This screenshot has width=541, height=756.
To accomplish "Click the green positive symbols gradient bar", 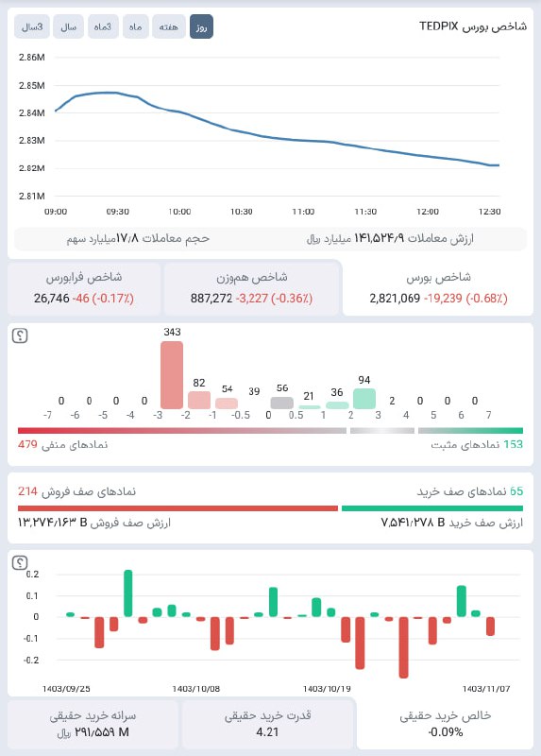I will (471, 431).
